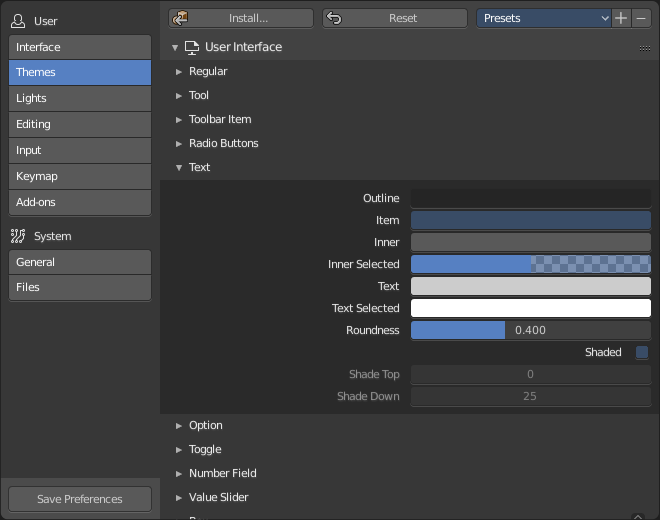Click the Reset undo arrow icon
660x520 pixels.
tap(334, 18)
